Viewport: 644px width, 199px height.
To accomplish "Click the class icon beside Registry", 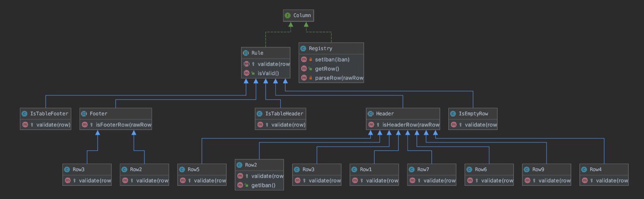I will 304,48.
